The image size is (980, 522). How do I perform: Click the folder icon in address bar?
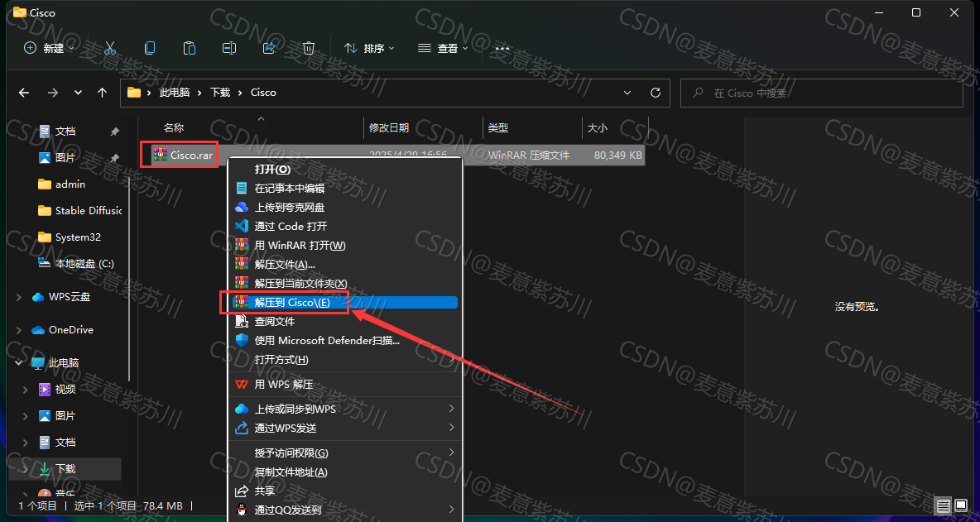[134, 93]
